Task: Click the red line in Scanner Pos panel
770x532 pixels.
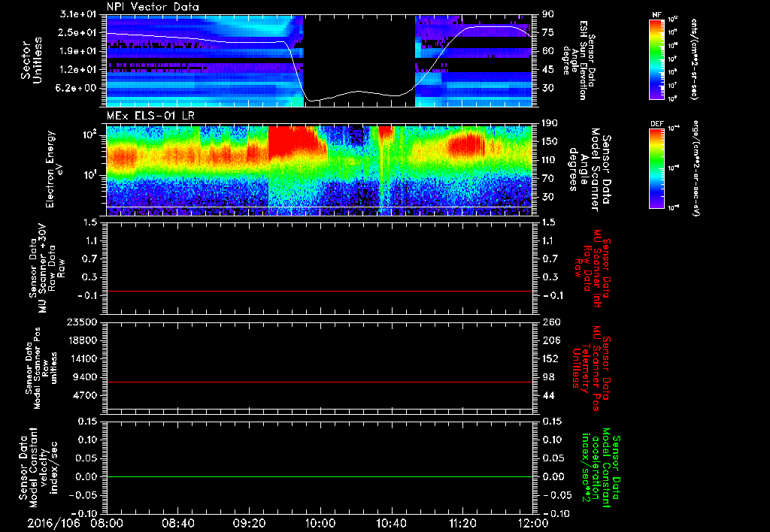Action: point(320,382)
